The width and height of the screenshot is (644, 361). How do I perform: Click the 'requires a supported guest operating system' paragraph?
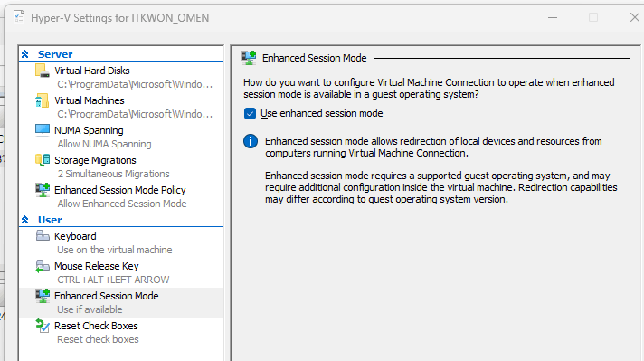point(441,187)
